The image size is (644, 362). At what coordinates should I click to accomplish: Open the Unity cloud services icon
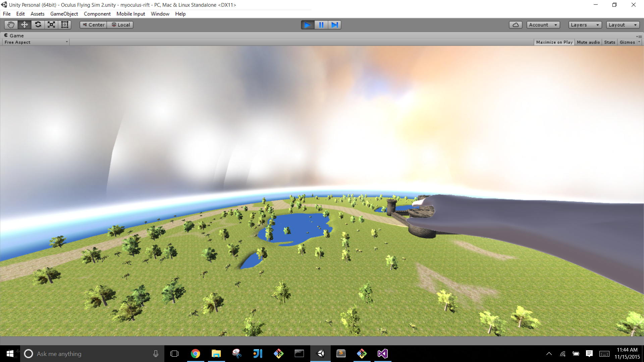click(516, 25)
